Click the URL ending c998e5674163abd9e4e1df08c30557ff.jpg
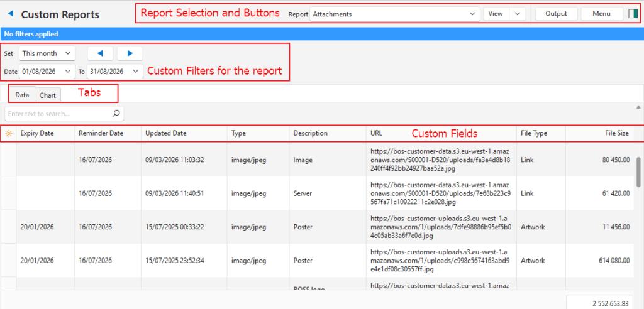Image resolution: width=644 pixels, height=309 pixels. (440, 261)
